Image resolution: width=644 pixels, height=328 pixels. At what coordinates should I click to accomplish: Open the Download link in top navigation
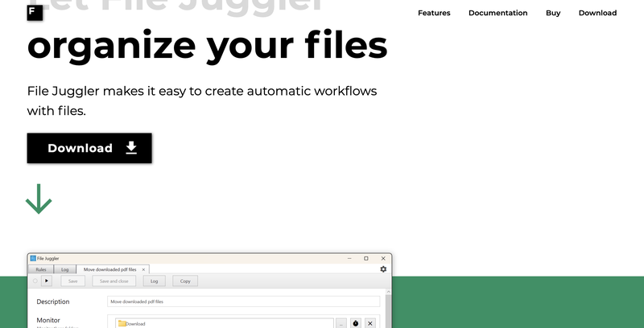coord(597,13)
